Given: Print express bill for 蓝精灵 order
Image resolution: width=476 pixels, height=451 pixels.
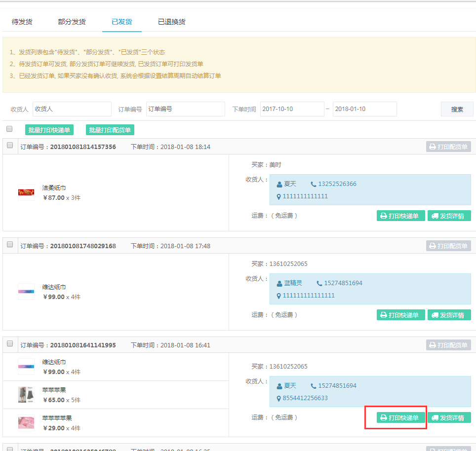Looking at the screenshot, I should click(400, 315).
